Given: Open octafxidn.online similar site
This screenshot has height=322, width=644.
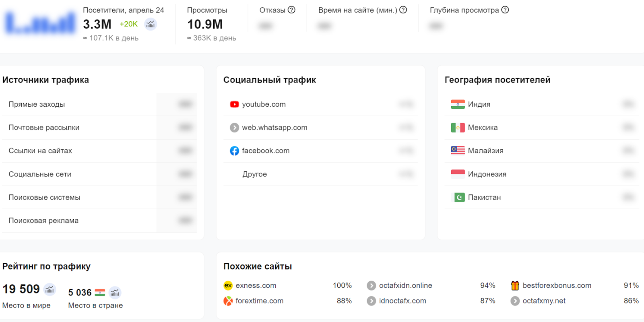Looking at the screenshot, I should [406, 285].
